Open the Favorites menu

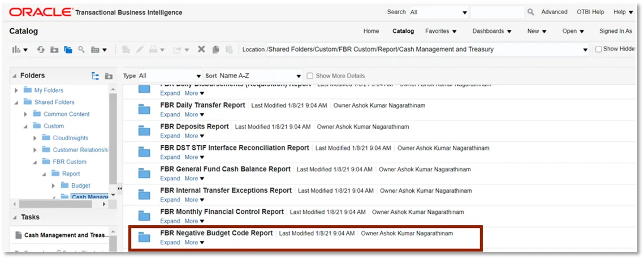point(440,31)
